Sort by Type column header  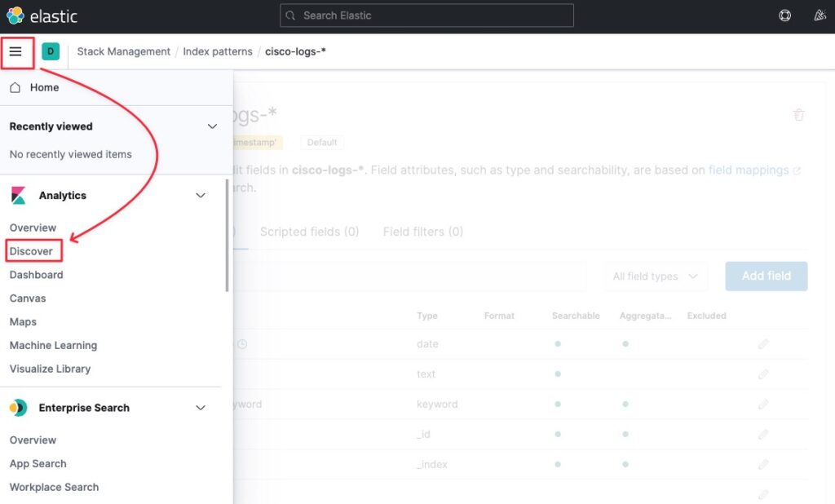[427, 316]
